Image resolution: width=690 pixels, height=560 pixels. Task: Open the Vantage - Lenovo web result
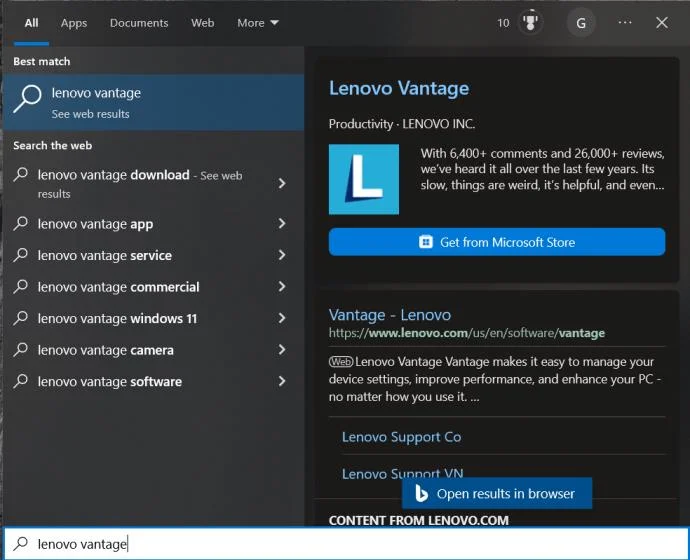[390, 315]
